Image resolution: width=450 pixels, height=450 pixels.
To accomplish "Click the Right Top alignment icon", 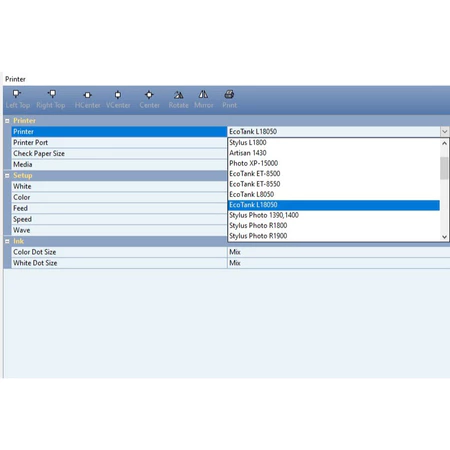I will (x=51, y=94).
